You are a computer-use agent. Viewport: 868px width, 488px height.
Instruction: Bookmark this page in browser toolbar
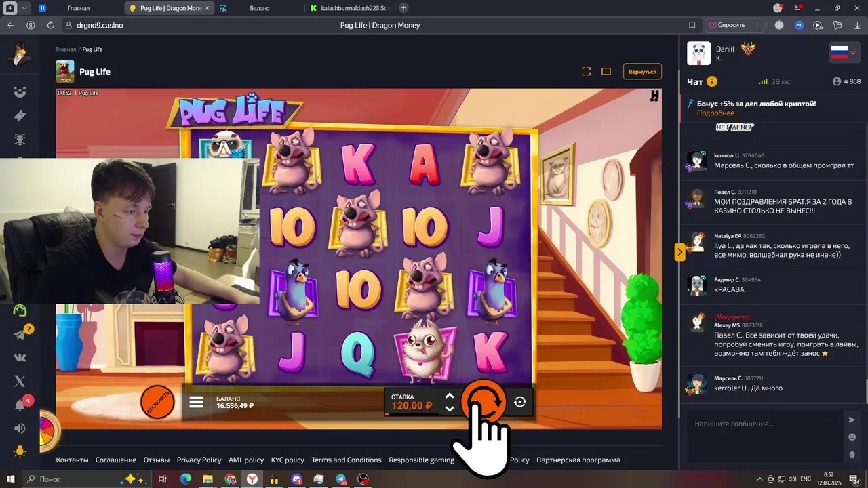(692, 25)
